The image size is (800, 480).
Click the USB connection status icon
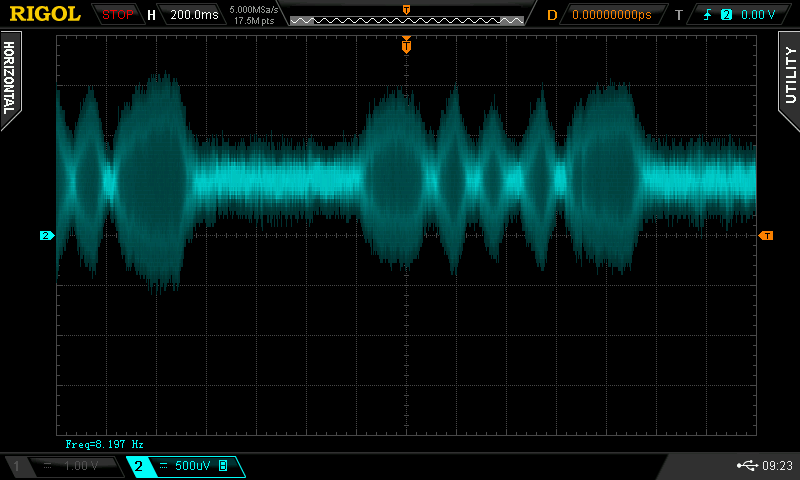(747, 465)
